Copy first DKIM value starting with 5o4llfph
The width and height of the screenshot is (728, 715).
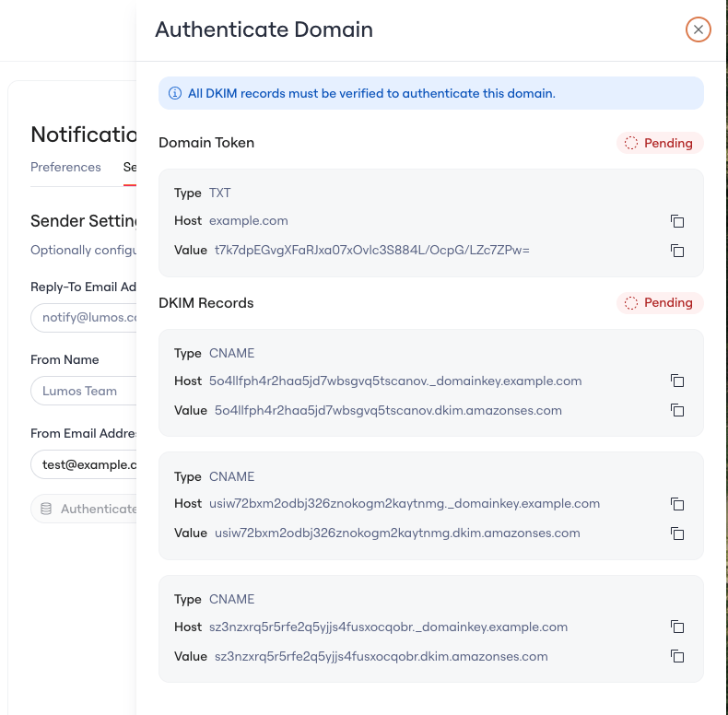click(677, 410)
